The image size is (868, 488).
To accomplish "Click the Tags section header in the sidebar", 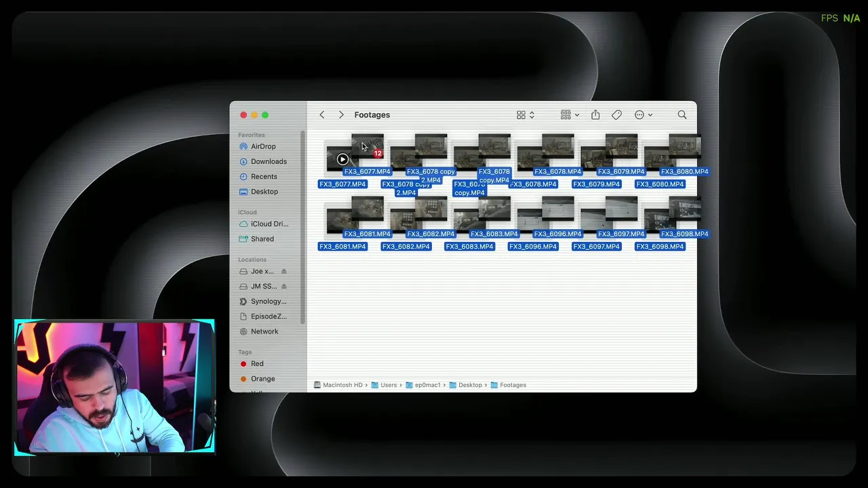I will tap(245, 352).
